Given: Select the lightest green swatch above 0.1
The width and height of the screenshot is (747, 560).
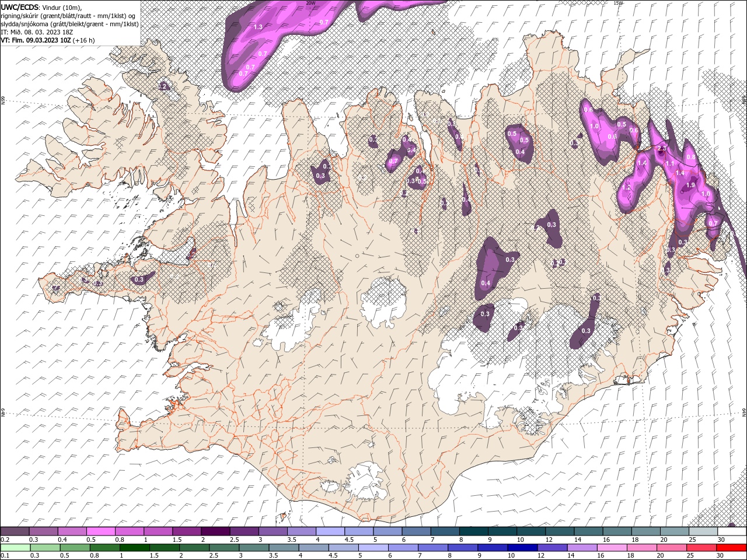Looking at the screenshot, I should [x=15, y=548].
